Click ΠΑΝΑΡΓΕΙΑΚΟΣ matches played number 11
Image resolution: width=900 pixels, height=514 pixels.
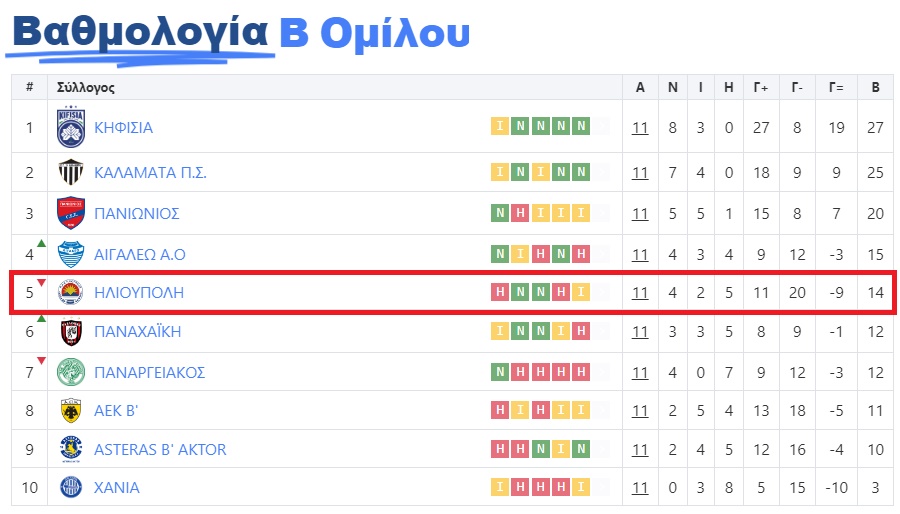click(640, 372)
